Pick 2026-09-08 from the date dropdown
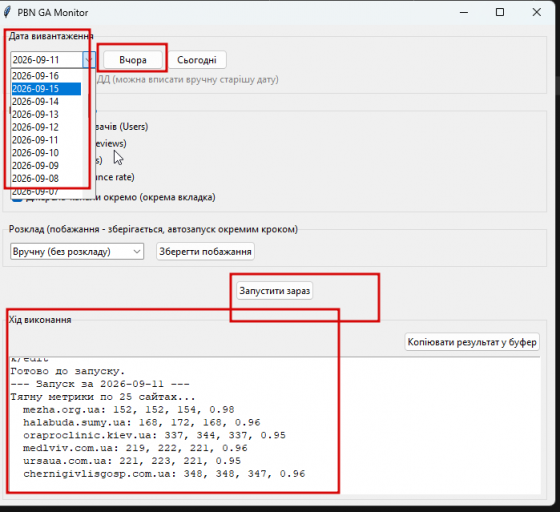The width and height of the screenshot is (560, 512). coord(46,179)
